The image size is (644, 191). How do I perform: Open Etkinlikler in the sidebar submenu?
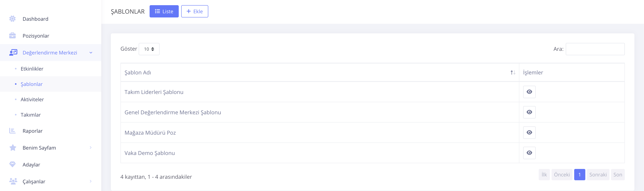pos(32,69)
